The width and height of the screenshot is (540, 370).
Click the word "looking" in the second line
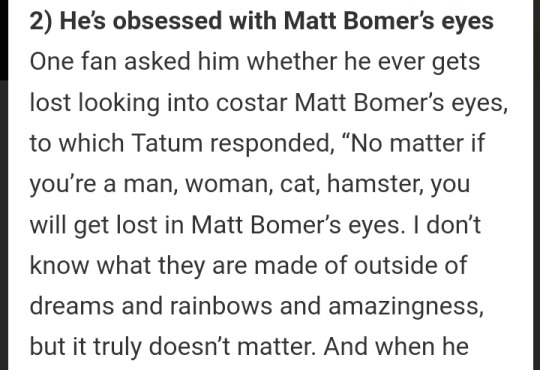(x=119, y=104)
